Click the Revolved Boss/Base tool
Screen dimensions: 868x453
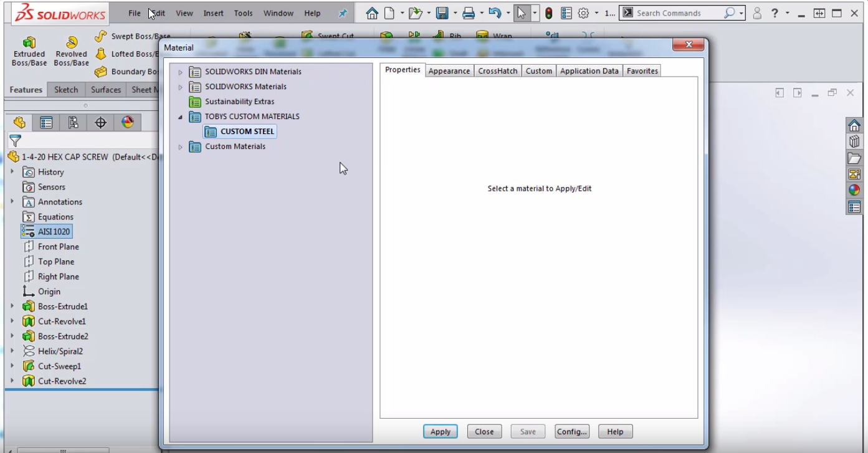(71, 51)
